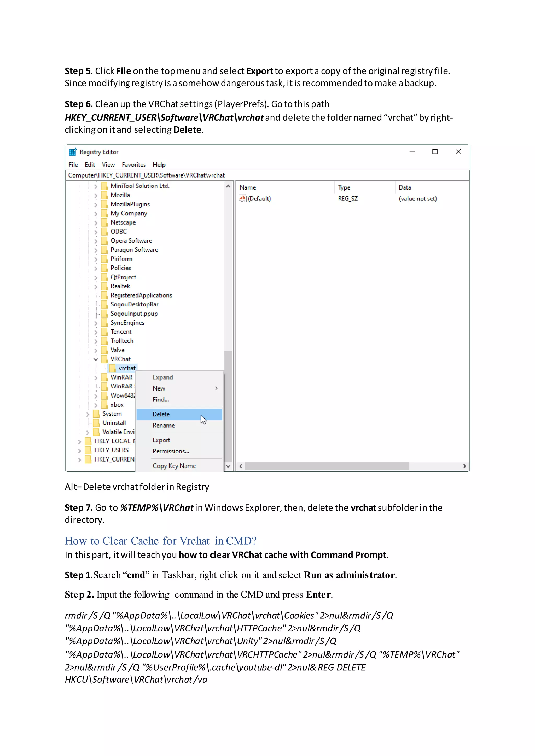
Task: Collapse the VRChat tree node
Action: tap(96, 359)
